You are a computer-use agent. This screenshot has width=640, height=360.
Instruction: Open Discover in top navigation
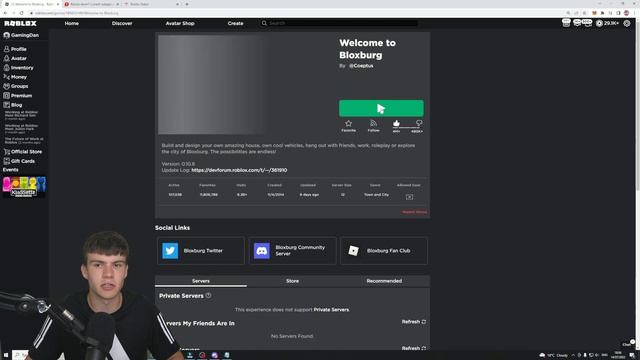[122, 23]
